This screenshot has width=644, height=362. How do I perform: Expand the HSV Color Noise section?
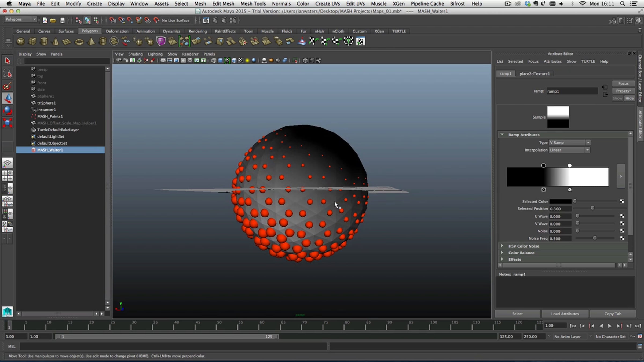[502, 246]
